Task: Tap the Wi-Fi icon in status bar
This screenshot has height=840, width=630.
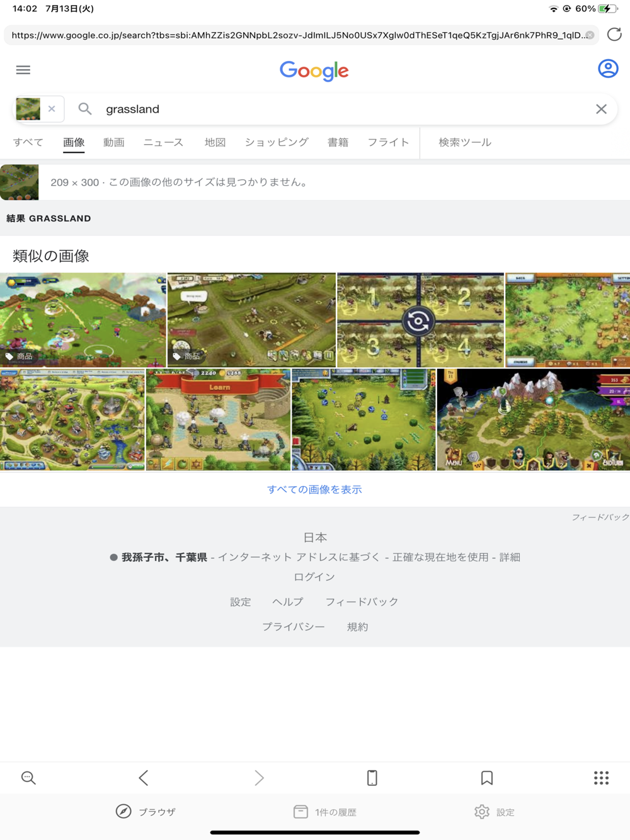Action: pyautogui.click(x=553, y=9)
